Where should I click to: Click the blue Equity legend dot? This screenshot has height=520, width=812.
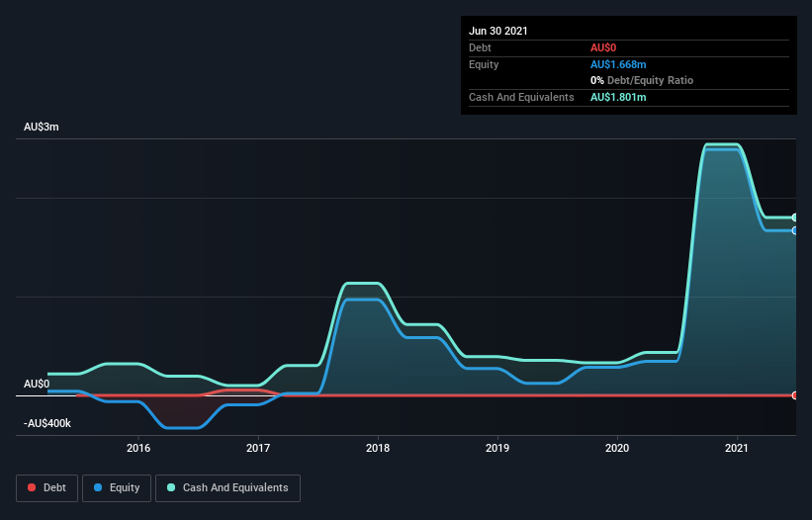click(x=98, y=487)
